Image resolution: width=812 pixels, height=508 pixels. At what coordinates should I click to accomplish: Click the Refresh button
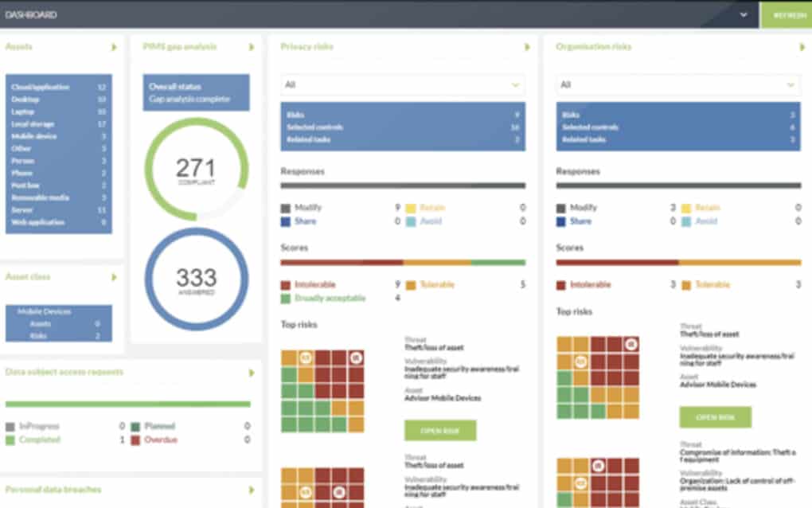pos(786,14)
